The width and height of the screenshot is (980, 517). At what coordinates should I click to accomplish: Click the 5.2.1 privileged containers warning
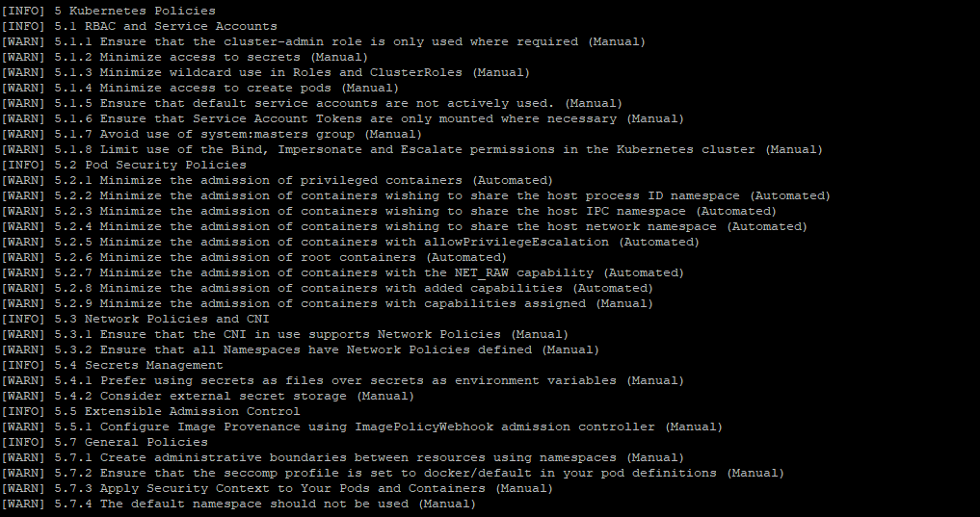278,180
